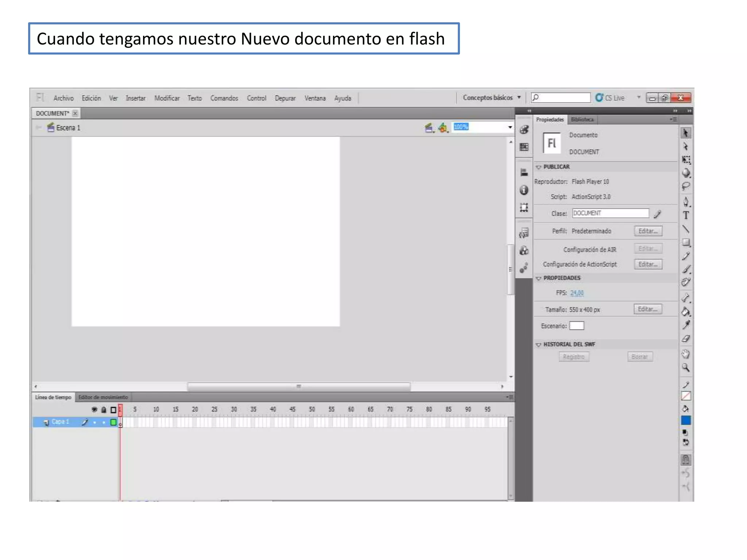Open the stage zoom percentage dropdown
The width and height of the screenshot is (747, 560).
pyautogui.click(x=510, y=127)
